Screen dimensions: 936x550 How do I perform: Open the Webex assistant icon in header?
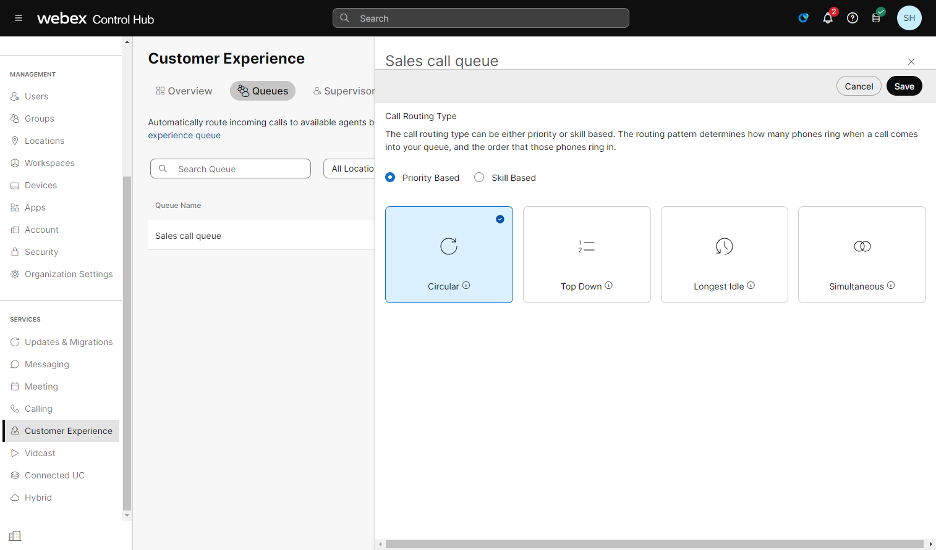[803, 18]
